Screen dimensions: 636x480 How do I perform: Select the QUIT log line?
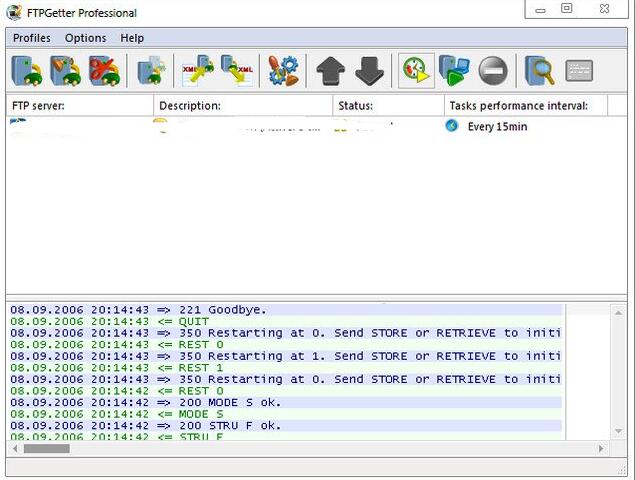tap(286, 322)
